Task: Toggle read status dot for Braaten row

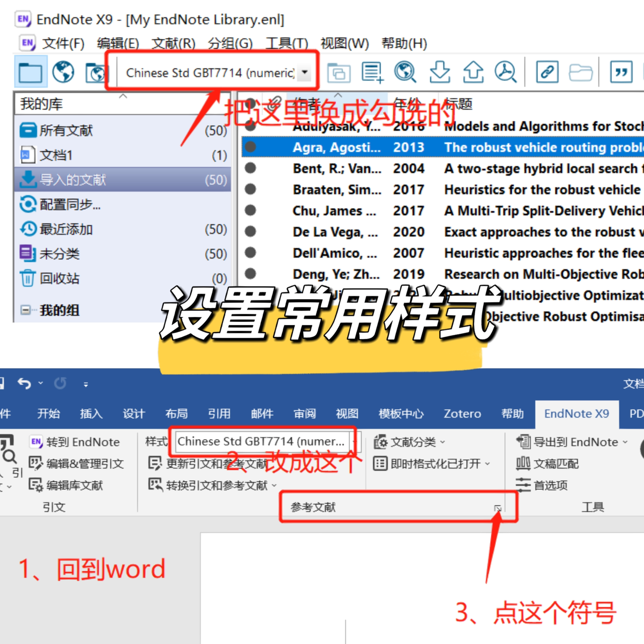Action: pyautogui.click(x=250, y=189)
